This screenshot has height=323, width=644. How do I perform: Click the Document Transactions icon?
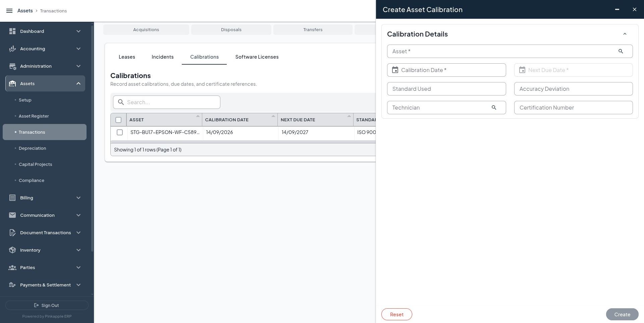(x=12, y=233)
